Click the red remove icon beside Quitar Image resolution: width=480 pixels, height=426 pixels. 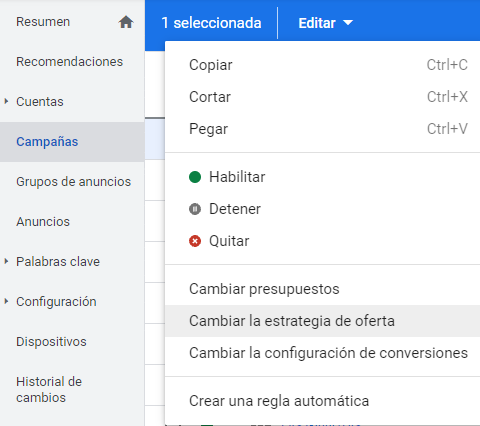[195, 241]
